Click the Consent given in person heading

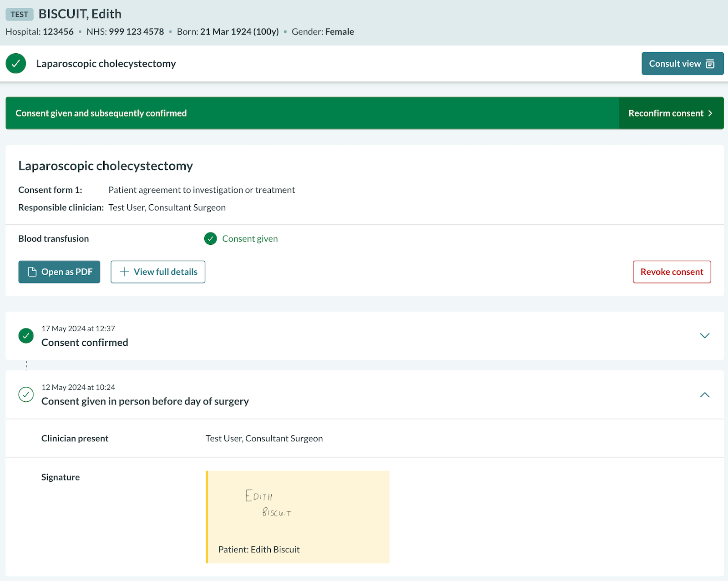pyautogui.click(x=145, y=401)
